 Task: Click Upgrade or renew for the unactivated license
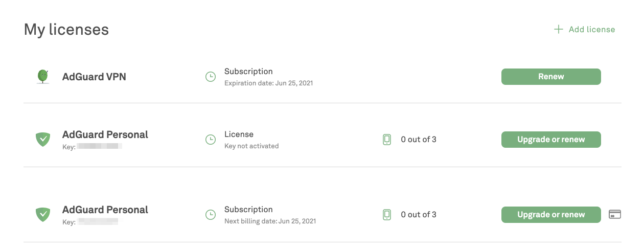[x=551, y=140]
